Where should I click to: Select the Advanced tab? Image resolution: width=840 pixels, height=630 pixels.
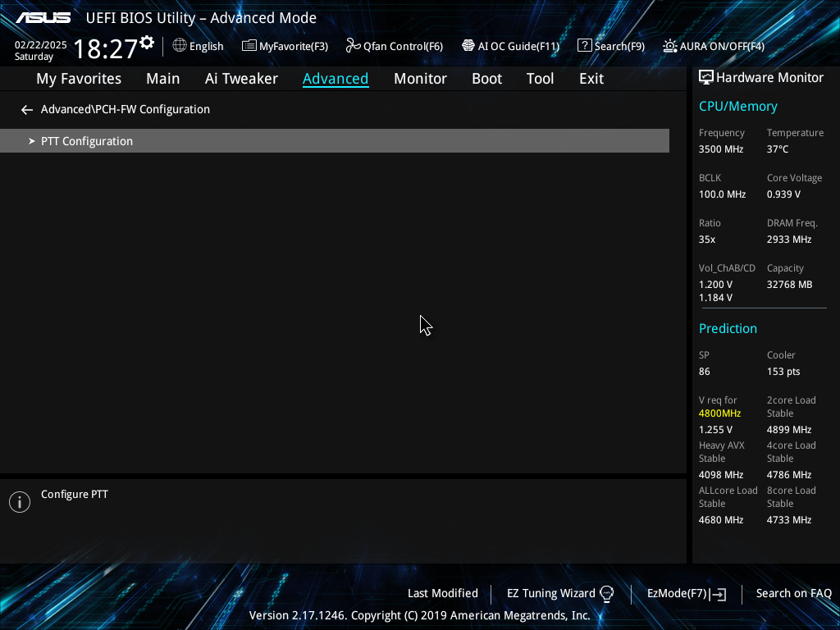click(336, 79)
